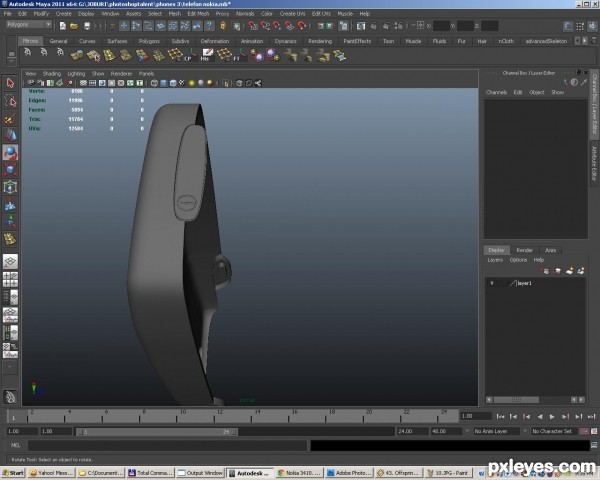Click the select camera viewport icon
The image size is (600, 480).
[31, 83]
